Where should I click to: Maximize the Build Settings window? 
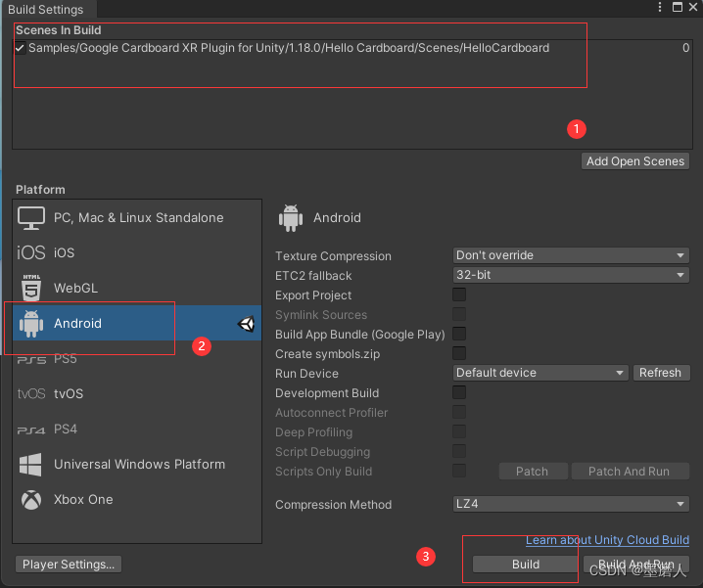(677, 7)
